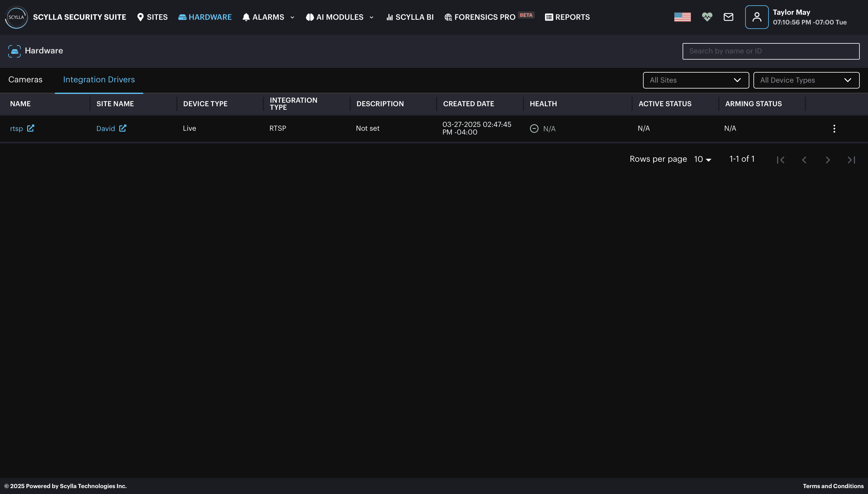Click the DESCRIPTION column header

pyautogui.click(x=380, y=104)
